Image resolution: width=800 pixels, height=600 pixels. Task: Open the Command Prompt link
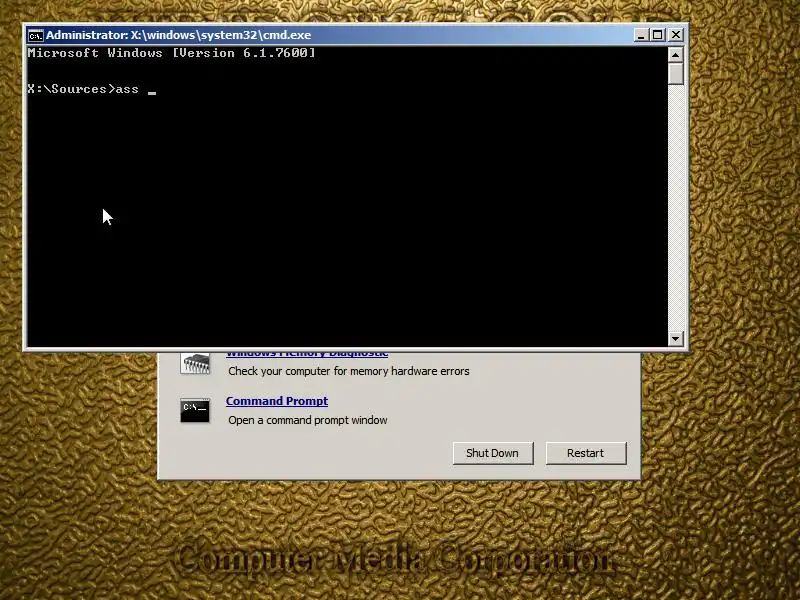pyautogui.click(x=277, y=401)
